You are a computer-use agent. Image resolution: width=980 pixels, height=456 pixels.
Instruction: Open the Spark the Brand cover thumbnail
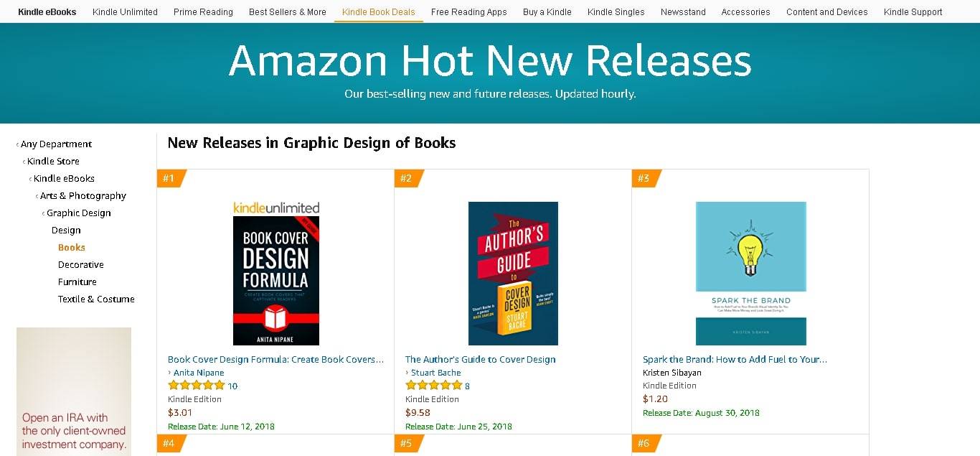pos(750,273)
